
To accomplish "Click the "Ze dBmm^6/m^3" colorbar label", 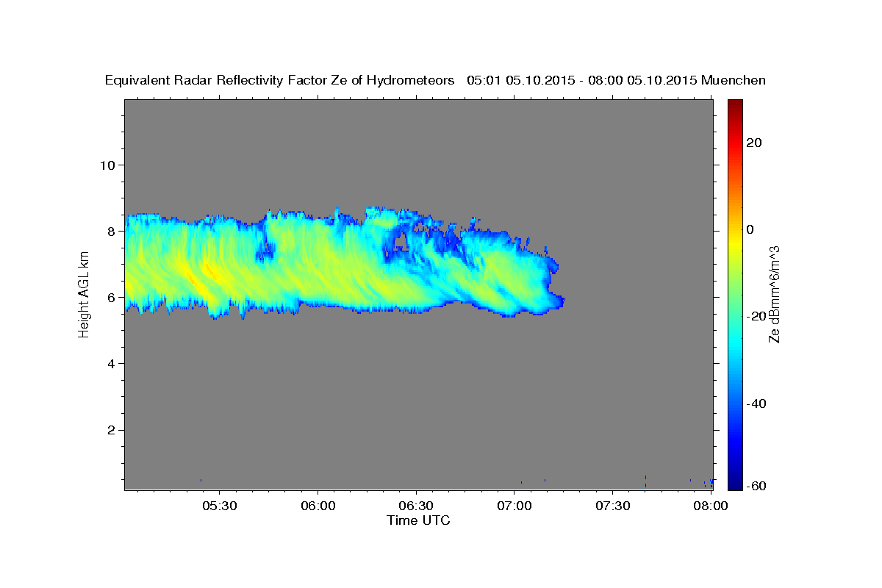I will [x=774, y=295].
